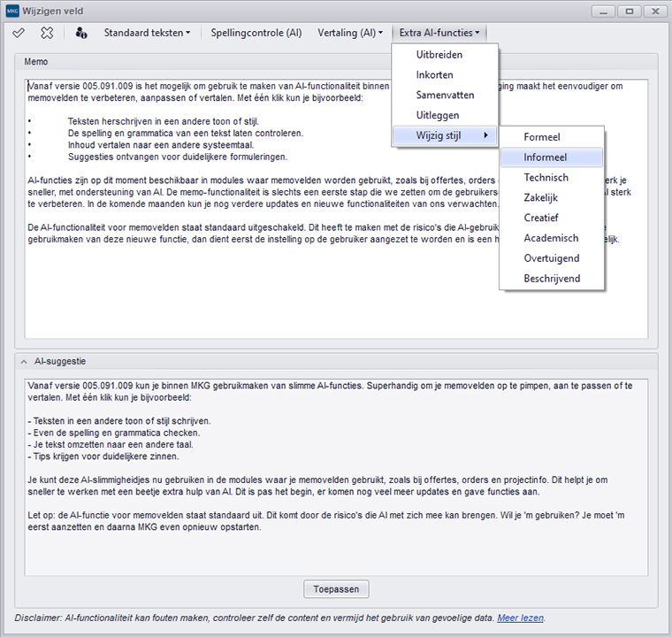Choose Uitbreiden from the AI menu
This screenshot has width=672, height=637.
[439, 55]
